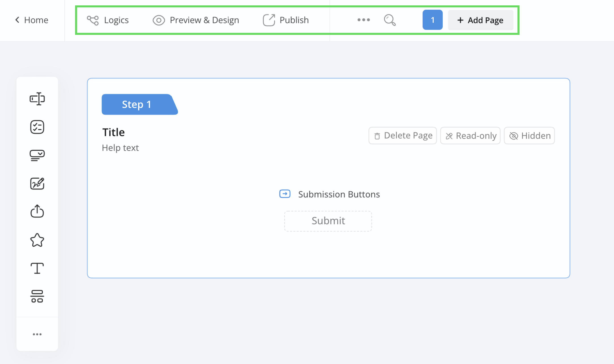Click the Publish option
The image size is (614, 364).
[x=286, y=20]
